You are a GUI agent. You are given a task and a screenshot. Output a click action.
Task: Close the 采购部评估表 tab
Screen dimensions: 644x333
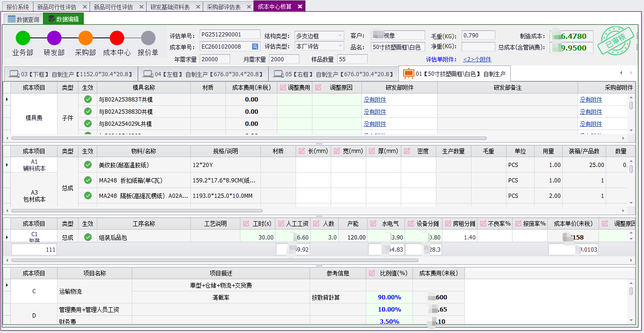coord(248,7)
